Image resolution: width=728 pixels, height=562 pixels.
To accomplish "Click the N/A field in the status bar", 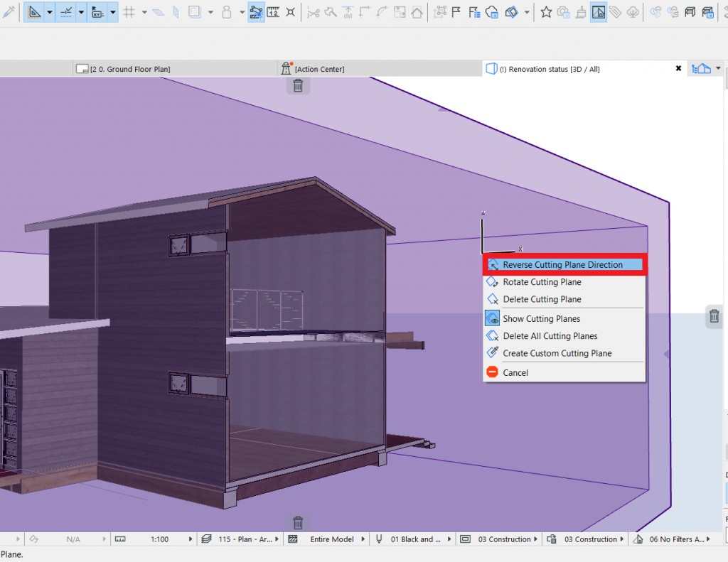I will [x=73, y=539].
